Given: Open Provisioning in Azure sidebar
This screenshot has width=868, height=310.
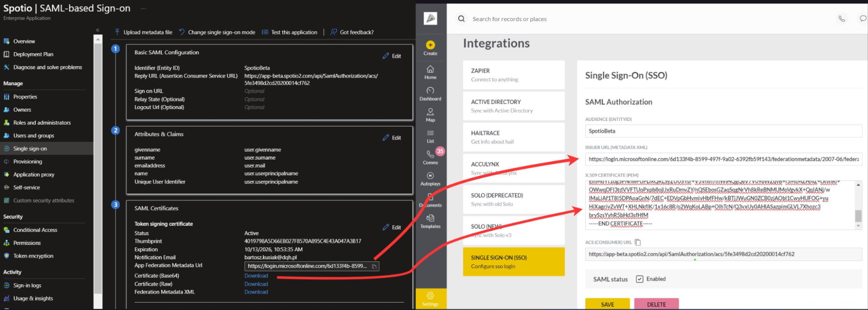Looking at the screenshot, I should pos(27,162).
